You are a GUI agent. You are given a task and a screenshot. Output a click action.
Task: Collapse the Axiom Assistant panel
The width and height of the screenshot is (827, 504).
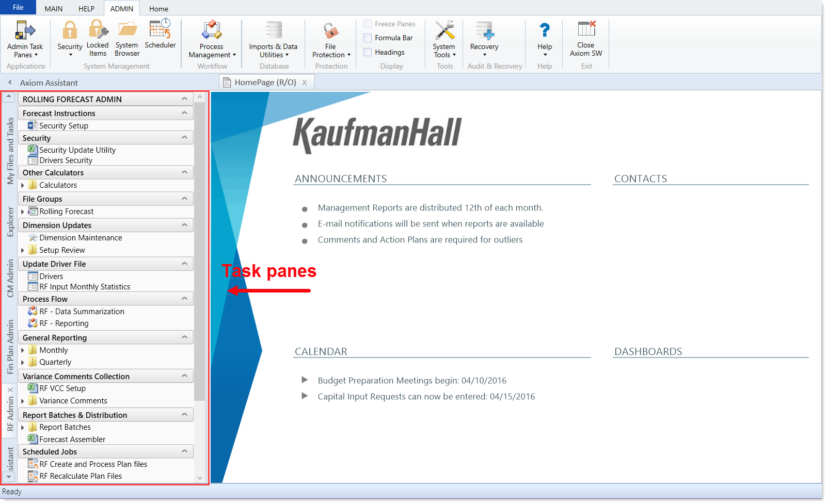click(x=10, y=82)
